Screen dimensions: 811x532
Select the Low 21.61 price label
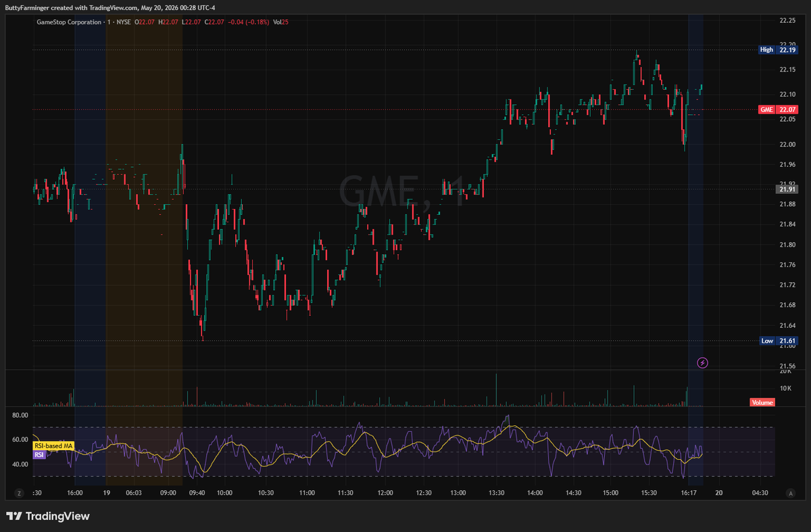coord(778,341)
